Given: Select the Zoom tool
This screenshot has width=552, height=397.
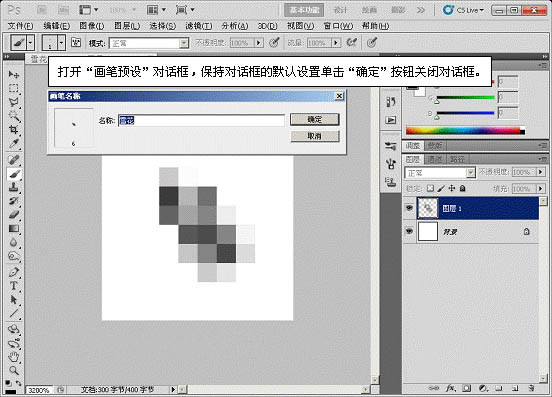Looking at the screenshot, I should 14,371.
